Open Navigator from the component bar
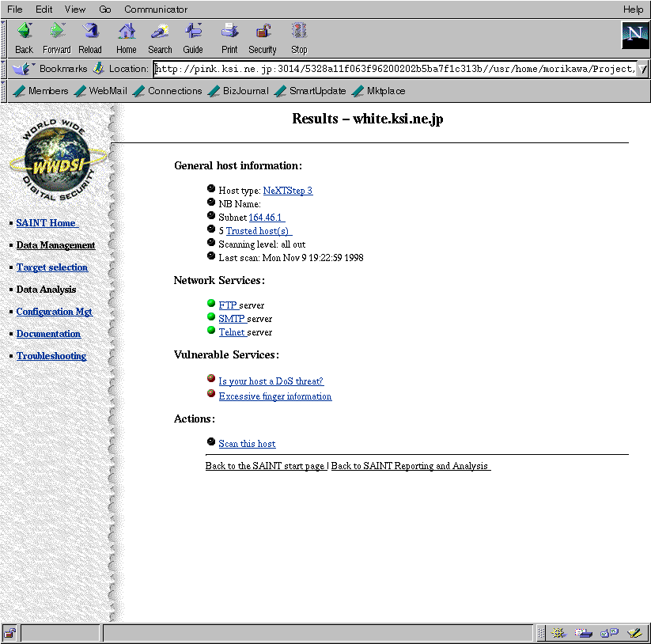This screenshot has width=651, height=644. 558,633
